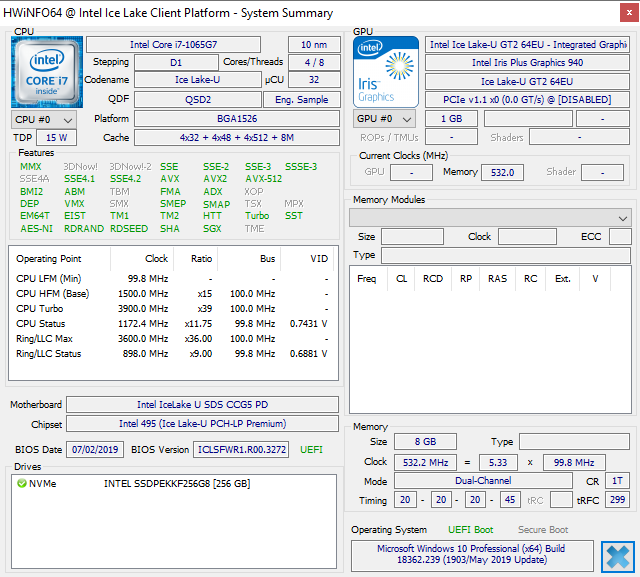Click the 10 nm process field

tap(314, 44)
